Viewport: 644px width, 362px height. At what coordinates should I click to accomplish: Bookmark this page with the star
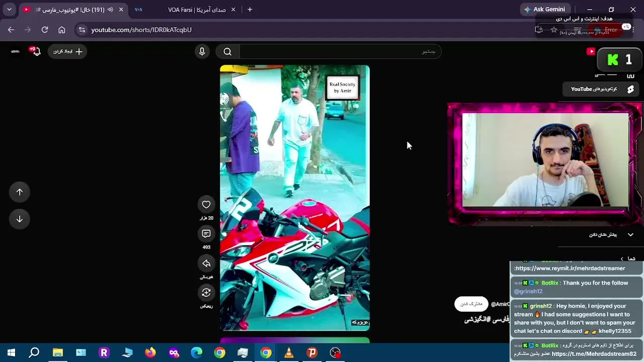point(554,30)
